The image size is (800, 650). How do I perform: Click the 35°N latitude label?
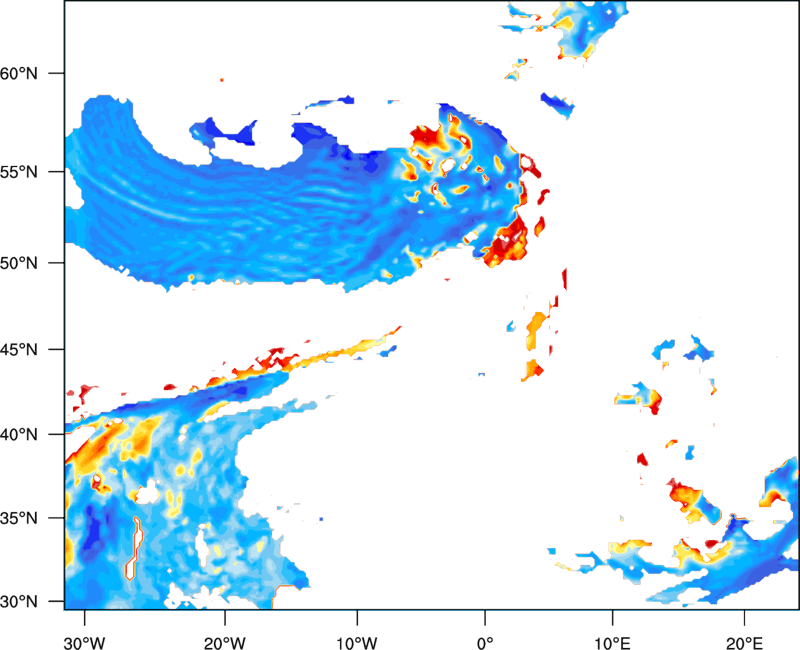19,518
